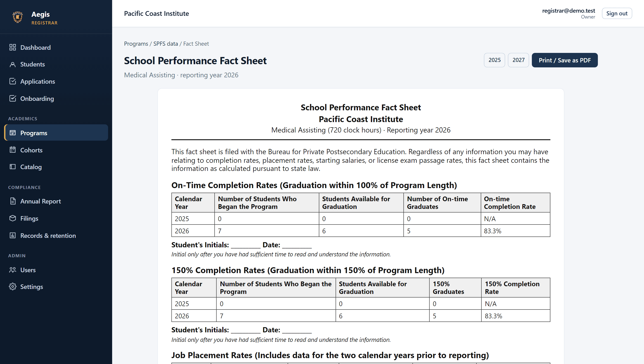Click the Users people icon
The height and width of the screenshot is (364, 644).
12,270
